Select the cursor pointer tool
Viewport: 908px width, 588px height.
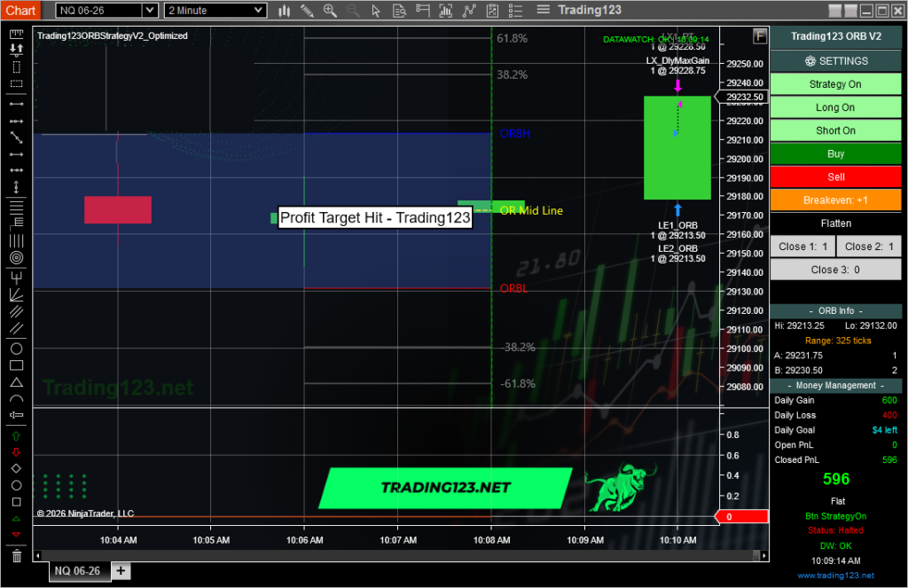pos(376,11)
